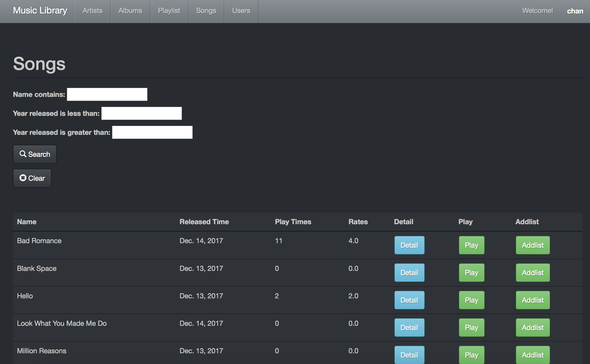Click Addlist in the Blank Space row

(533, 273)
